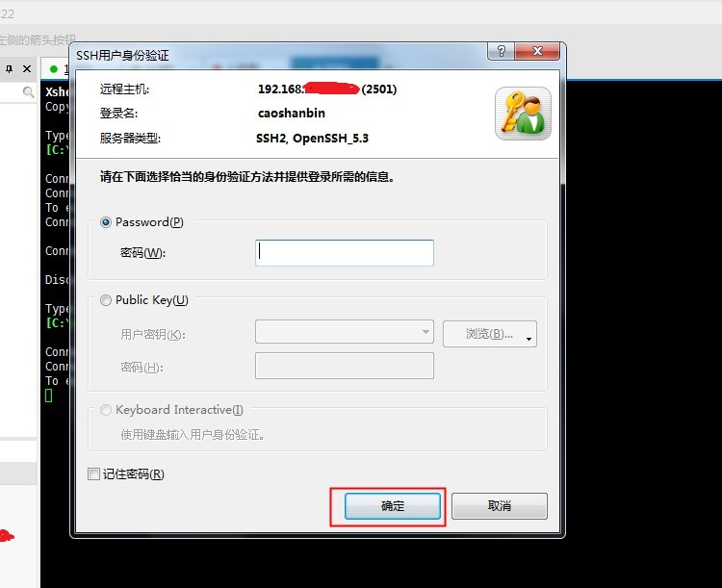Click the green terminal cursor block
This screenshot has height=588, width=722.
click(x=49, y=396)
